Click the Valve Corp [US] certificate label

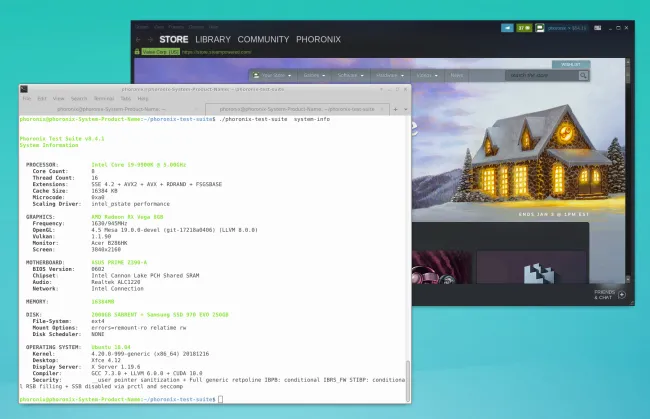[x=160, y=52]
